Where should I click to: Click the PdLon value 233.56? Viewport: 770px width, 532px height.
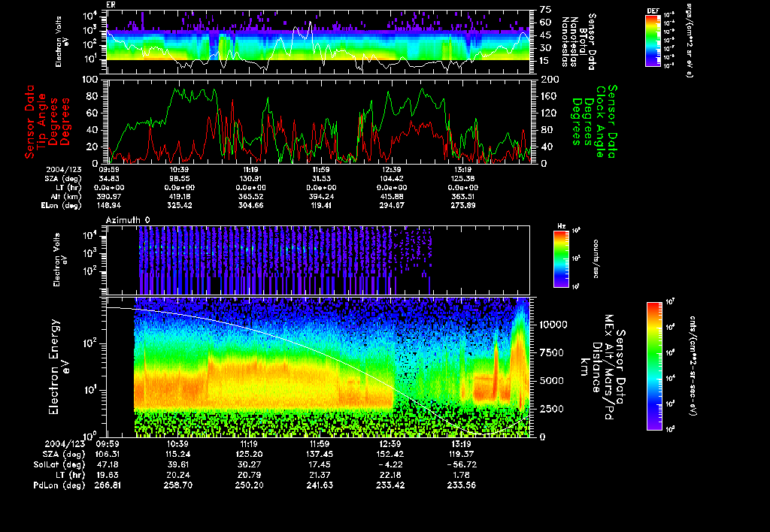point(461,485)
